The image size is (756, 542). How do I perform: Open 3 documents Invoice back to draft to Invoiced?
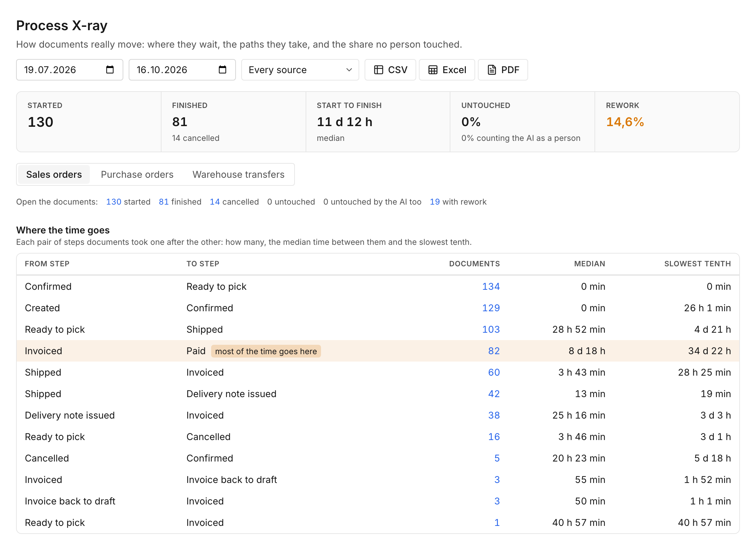(497, 501)
